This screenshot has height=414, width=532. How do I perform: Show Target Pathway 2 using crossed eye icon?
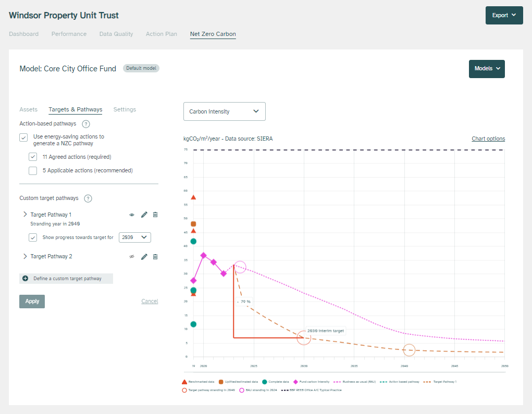point(132,256)
